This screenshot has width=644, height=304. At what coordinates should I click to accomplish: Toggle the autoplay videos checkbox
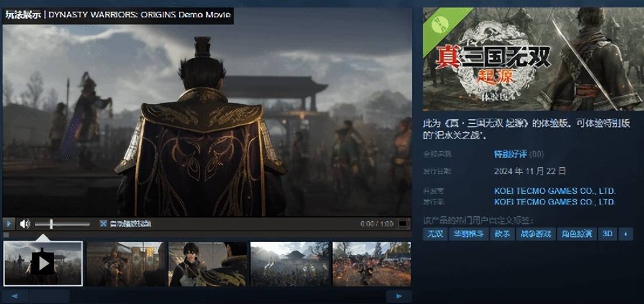pos(103,224)
